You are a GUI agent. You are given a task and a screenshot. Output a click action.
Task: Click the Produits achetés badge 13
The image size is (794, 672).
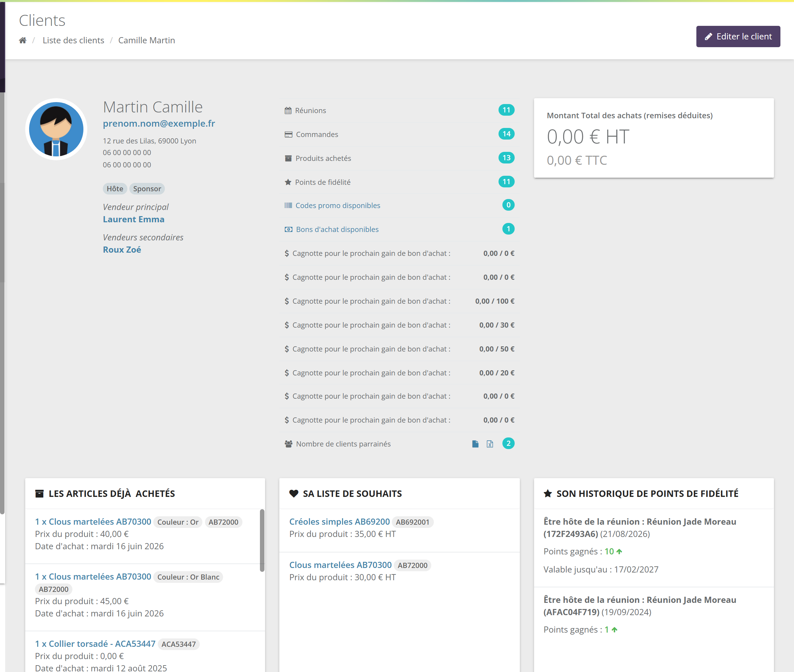506,158
